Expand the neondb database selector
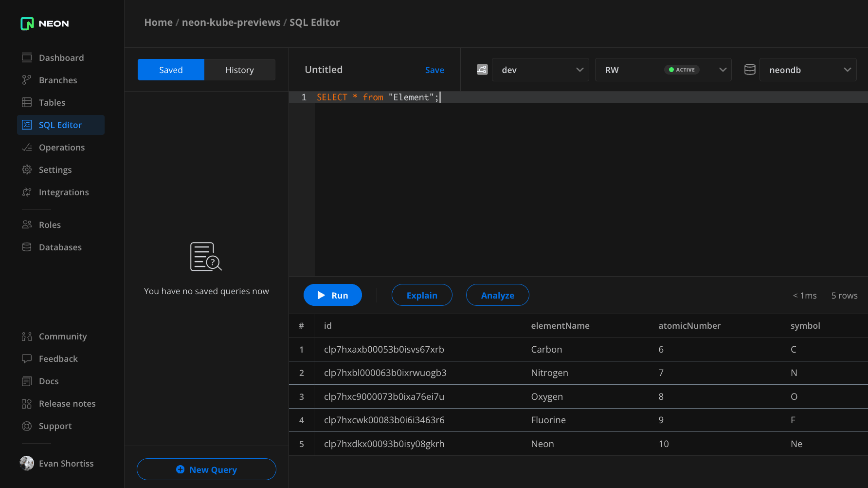Image resolution: width=868 pixels, height=488 pixels. (x=808, y=70)
